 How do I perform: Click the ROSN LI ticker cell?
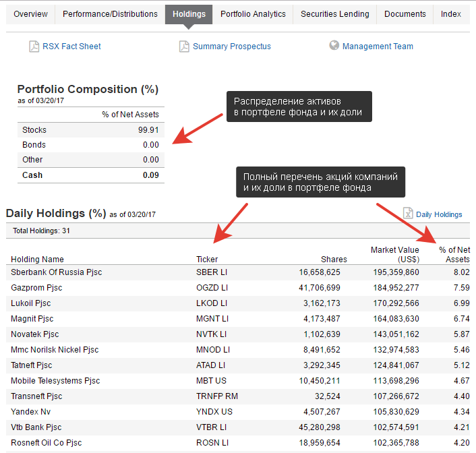tap(212, 443)
